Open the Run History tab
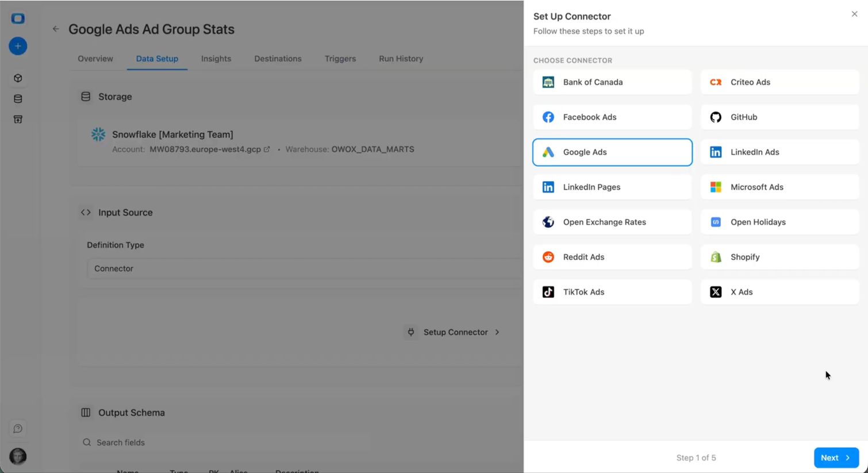Image resolution: width=868 pixels, height=473 pixels. tap(401, 59)
